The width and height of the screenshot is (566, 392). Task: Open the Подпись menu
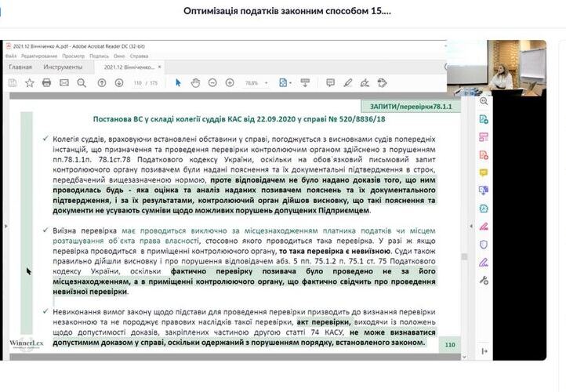[x=99, y=56]
